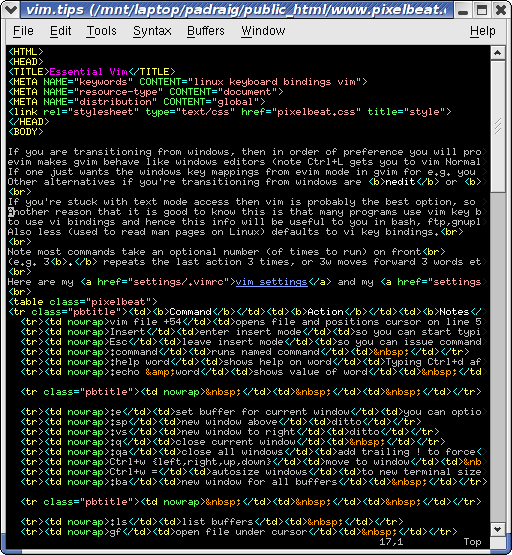
Task: Open the File menu
Action: [23, 31]
